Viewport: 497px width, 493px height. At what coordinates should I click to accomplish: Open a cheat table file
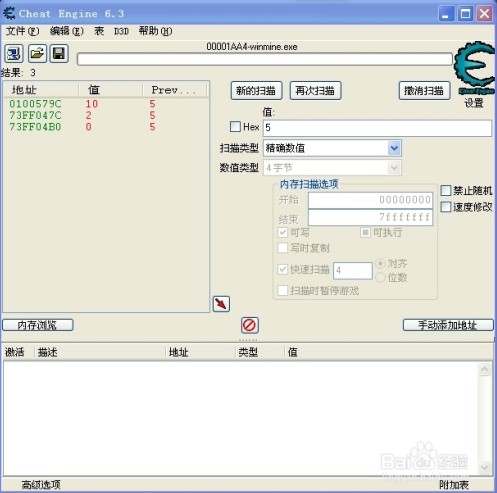[37, 53]
